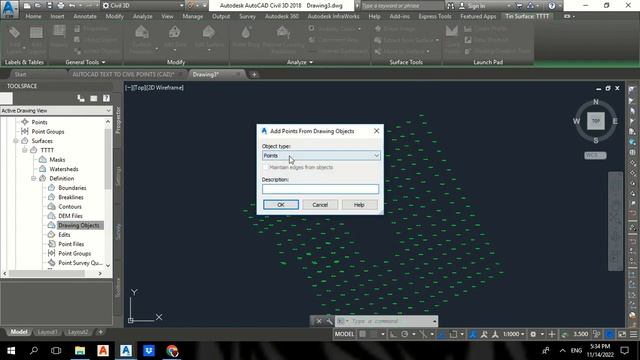Open the Annotate ribbon tab

(x=85, y=16)
